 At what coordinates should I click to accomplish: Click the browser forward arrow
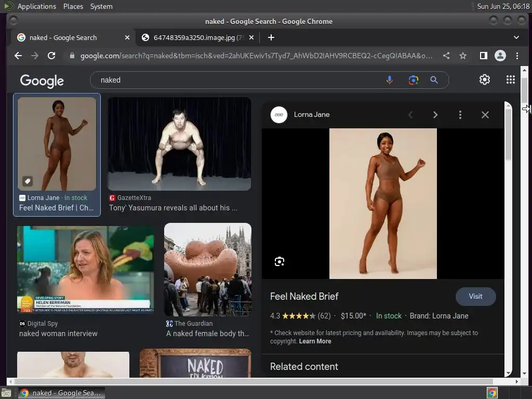click(35, 56)
